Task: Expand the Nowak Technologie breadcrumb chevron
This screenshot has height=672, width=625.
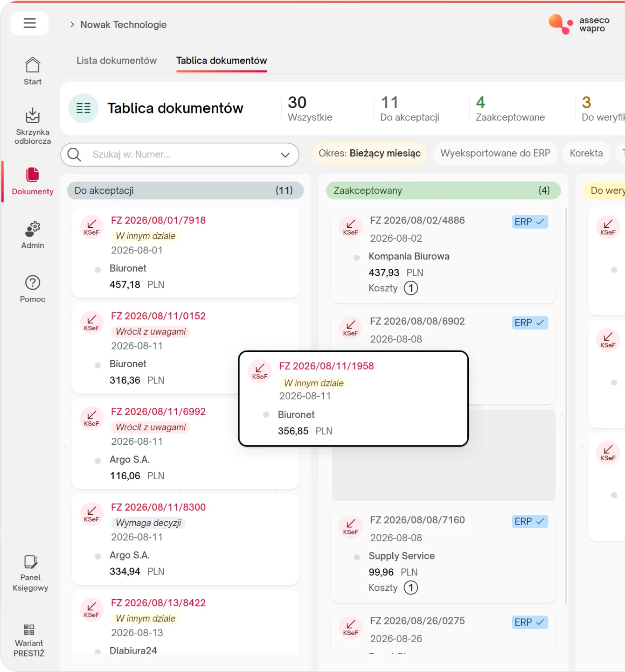Action: [x=72, y=24]
